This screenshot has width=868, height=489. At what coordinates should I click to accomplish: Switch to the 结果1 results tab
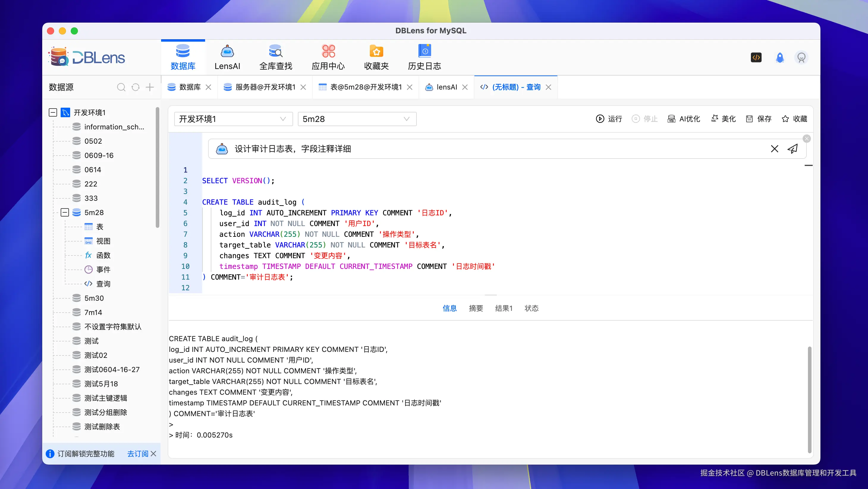(504, 308)
